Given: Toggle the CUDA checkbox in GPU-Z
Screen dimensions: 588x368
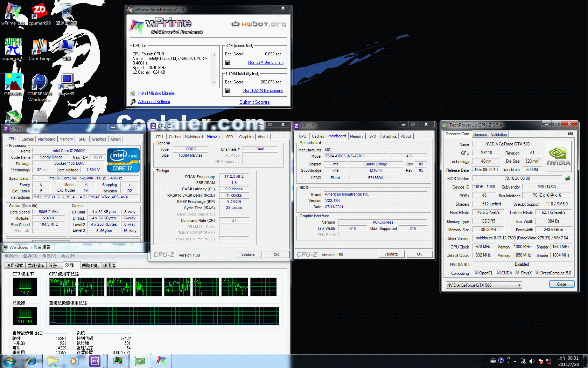Looking at the screenshot, I should (498, 273).
